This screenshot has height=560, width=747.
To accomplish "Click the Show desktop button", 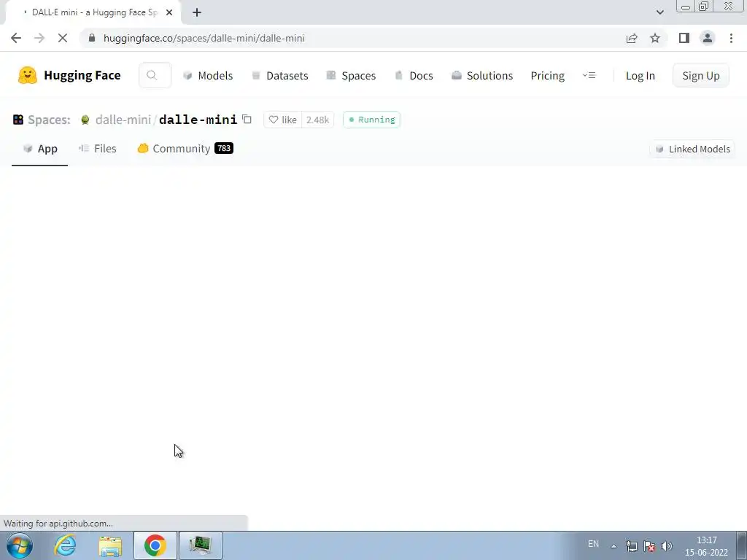I will pos(742,545).
